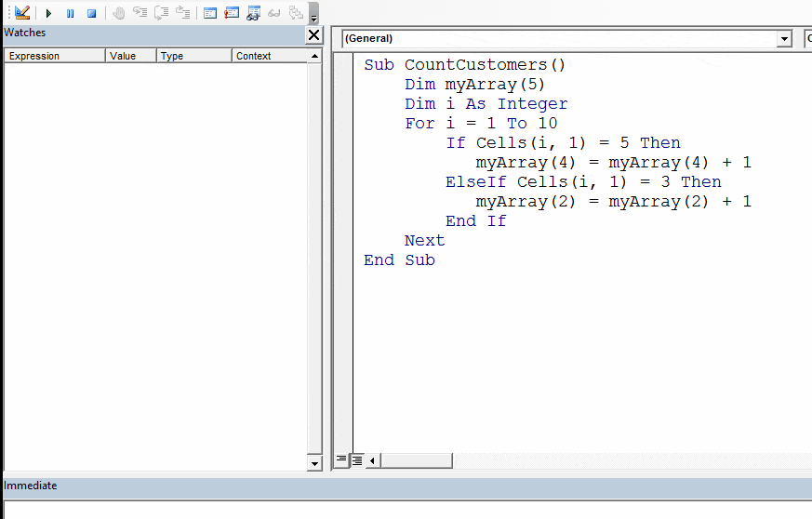Click inside the (General) combo box
The width and height of the screenshot is (812, 519).
[560, 39]
